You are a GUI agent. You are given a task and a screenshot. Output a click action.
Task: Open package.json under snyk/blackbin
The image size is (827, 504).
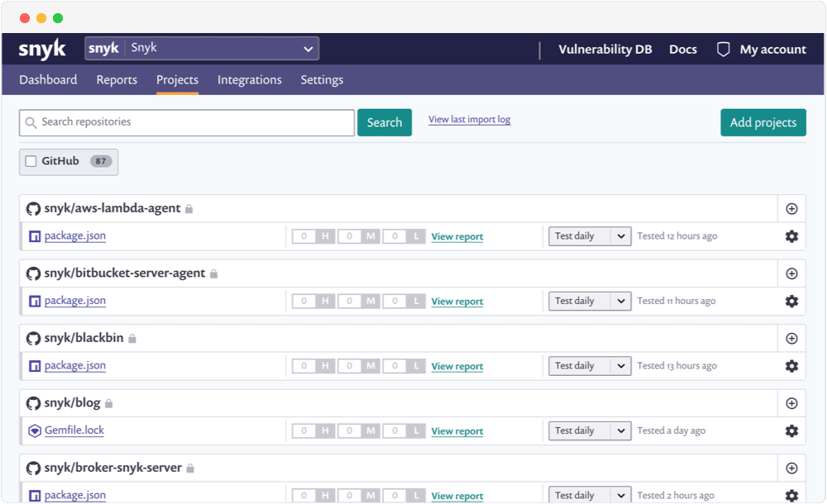75,365
